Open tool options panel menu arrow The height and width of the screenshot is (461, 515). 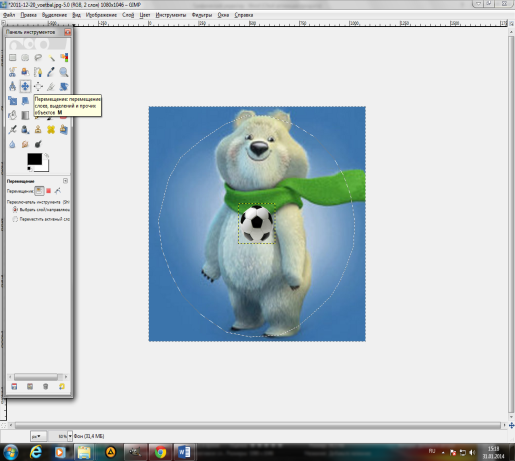pos(65,181)
